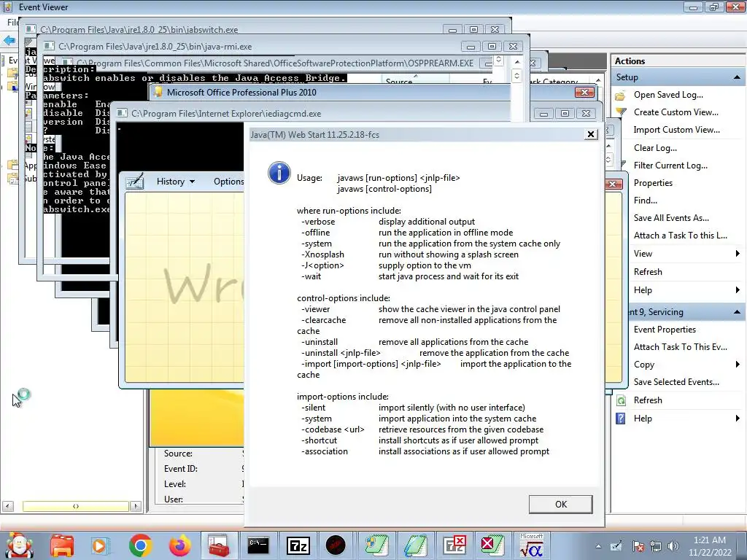Click the blue info icon in Java dialog
Image resolution: width=747 pixels, height=560 pixels.
[279, 172]
